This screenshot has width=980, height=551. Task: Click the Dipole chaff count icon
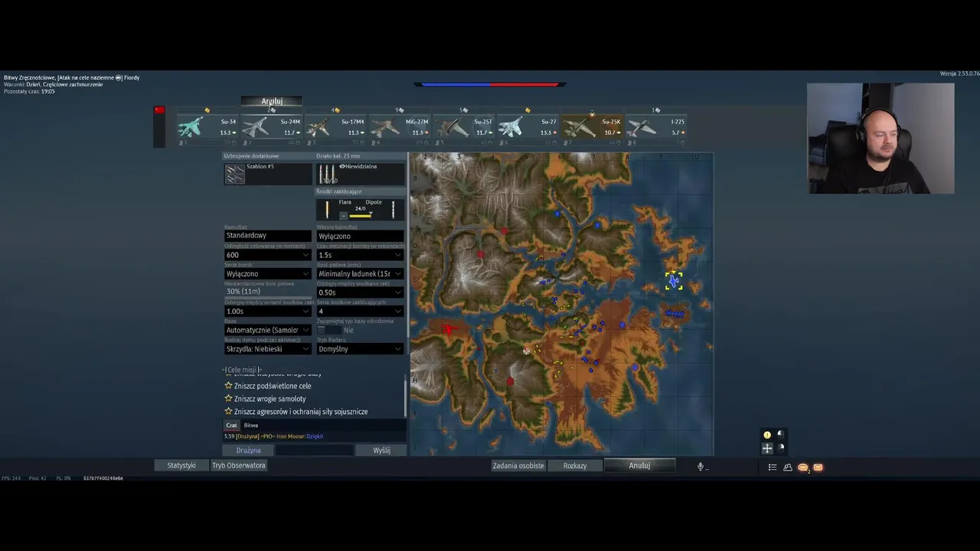point(393,210)
